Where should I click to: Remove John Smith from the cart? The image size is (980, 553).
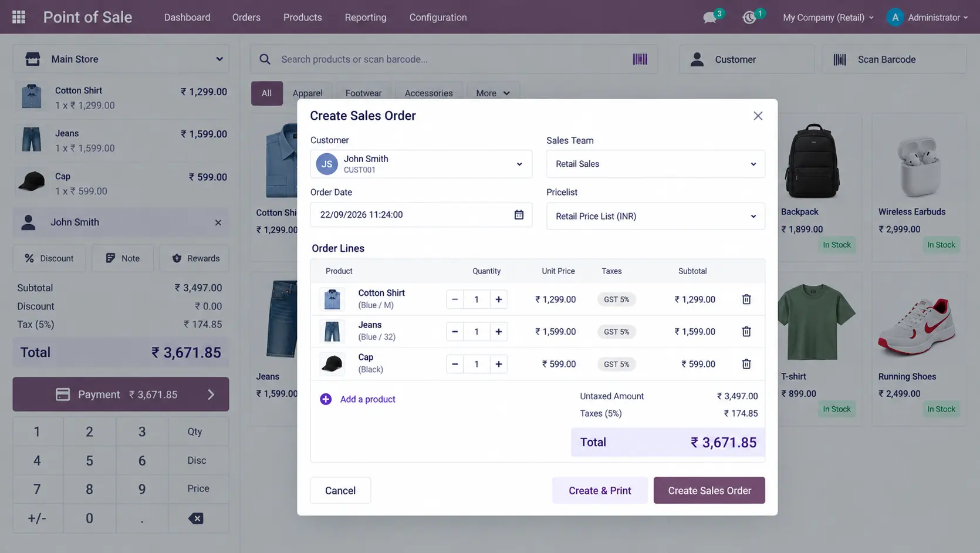(x=218, y=222)
